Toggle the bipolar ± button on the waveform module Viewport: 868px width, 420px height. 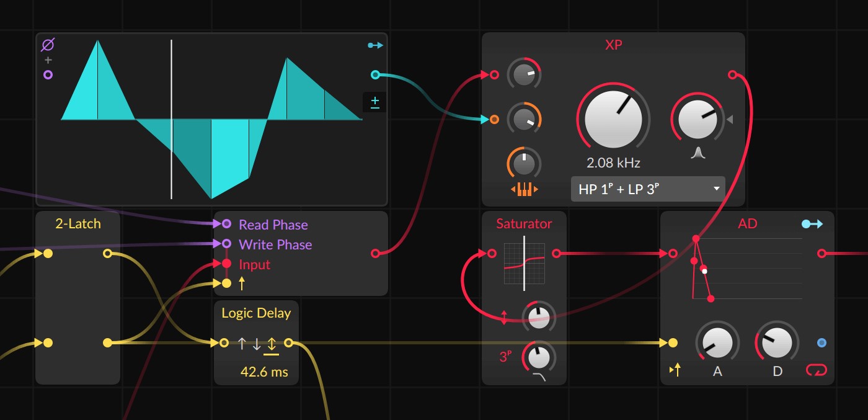click(x=375, y=102)
